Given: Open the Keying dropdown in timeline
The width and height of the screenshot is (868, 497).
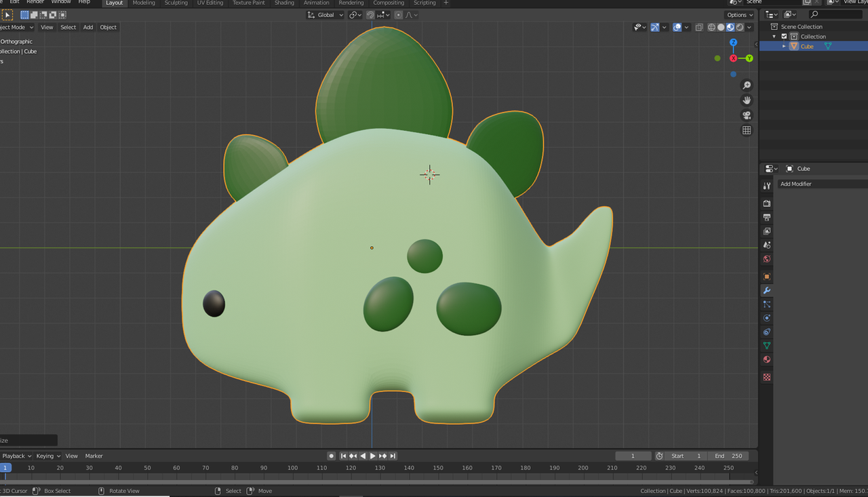Looking at the screenshot, I should (x=48, y=456).
